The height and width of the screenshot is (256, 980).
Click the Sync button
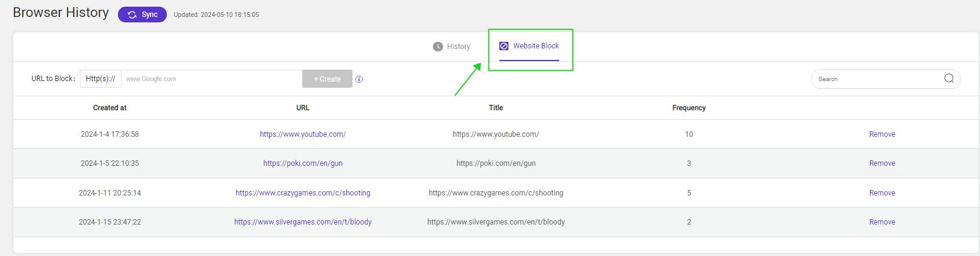(x=142, y=15)
